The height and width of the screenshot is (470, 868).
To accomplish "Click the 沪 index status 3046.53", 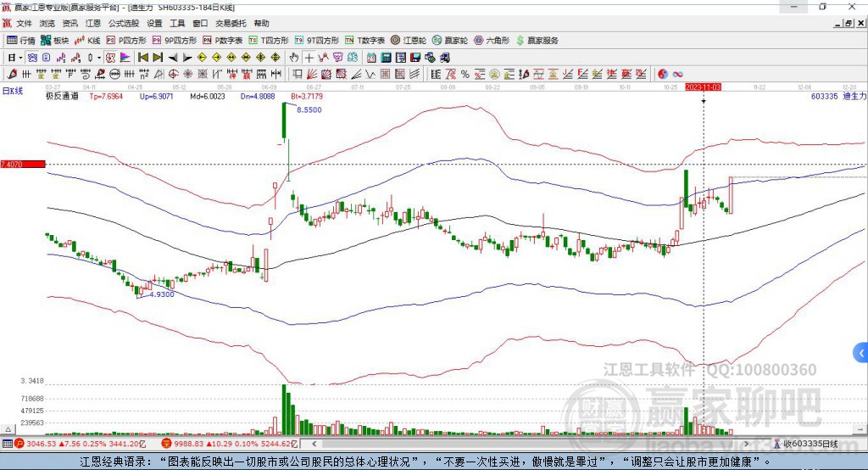I will pyautogui.click(x=81, y=444).
